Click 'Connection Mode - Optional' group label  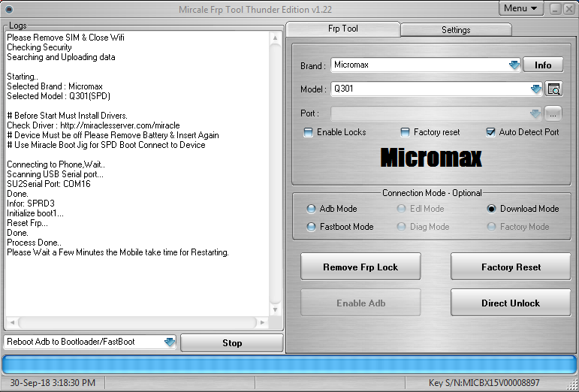pos(432,193)
